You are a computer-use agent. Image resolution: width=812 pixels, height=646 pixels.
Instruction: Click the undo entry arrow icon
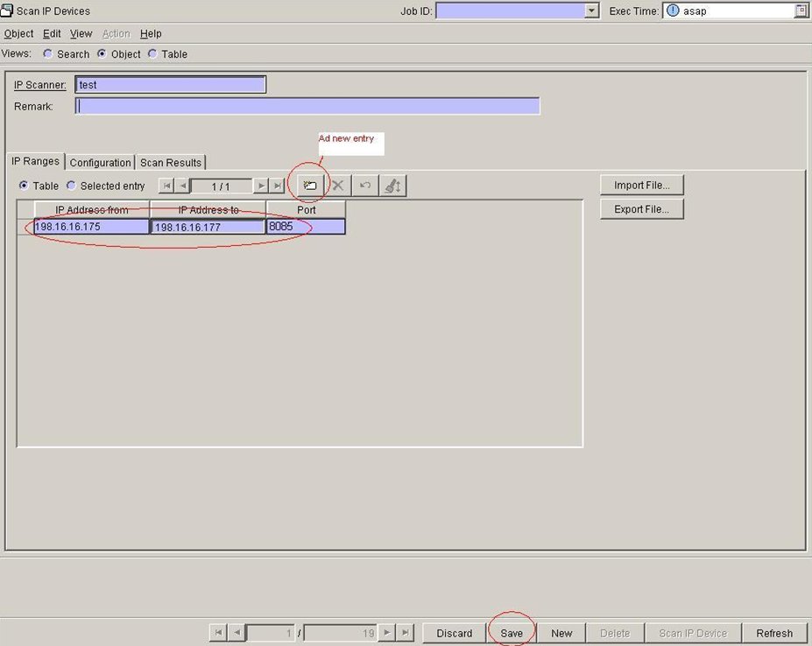click(x=365, y=186)
